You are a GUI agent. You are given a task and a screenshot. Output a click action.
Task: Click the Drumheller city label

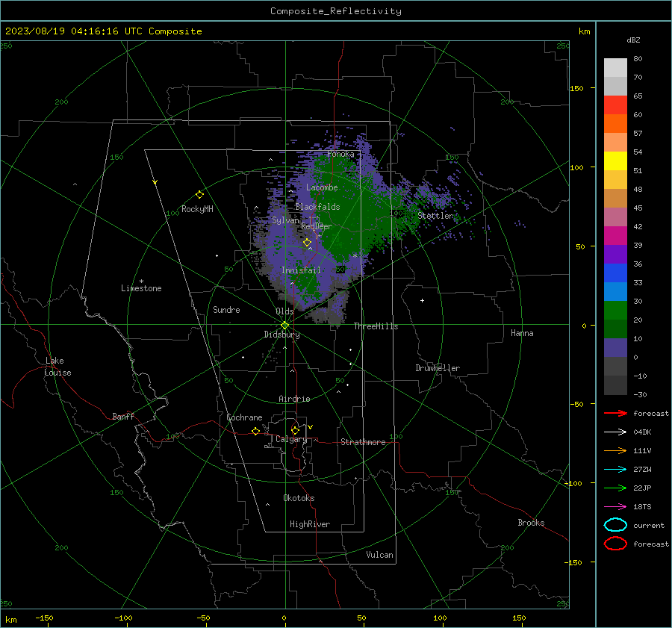tap(438, 368)
